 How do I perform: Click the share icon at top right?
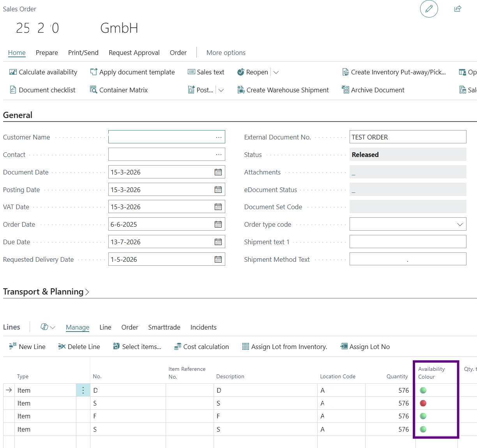coord(458,9)
